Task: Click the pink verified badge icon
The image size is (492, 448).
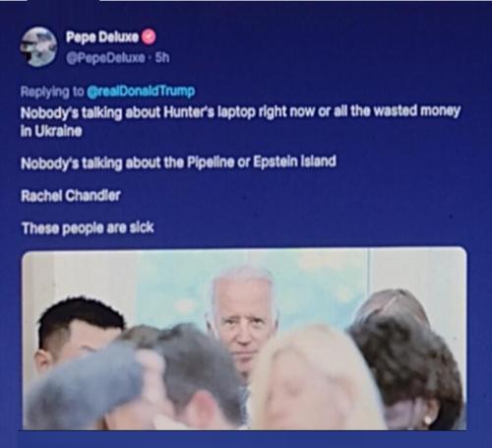Action: 149,37
